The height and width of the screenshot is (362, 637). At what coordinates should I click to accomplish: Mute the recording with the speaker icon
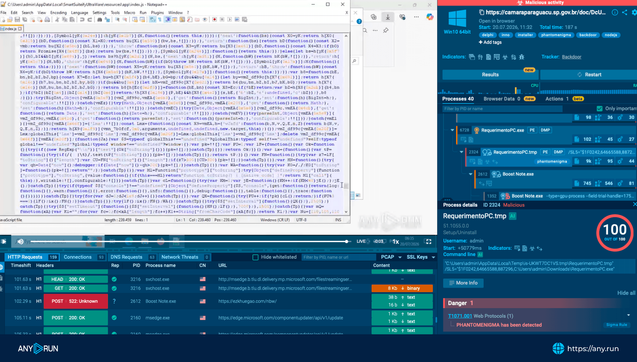point(20,241)
